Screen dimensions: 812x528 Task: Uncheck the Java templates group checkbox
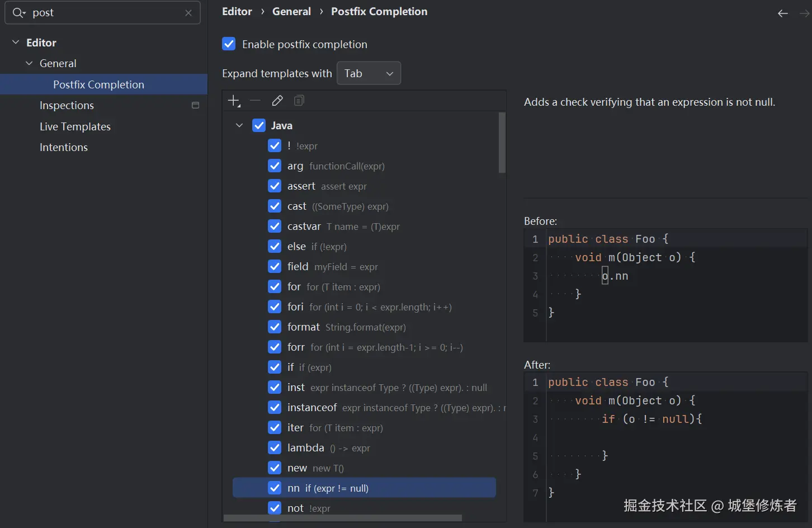[259, 125]
